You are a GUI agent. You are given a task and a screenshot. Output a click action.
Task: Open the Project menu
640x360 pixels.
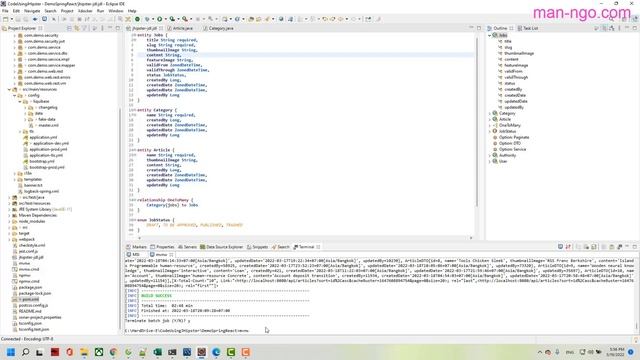67,11
